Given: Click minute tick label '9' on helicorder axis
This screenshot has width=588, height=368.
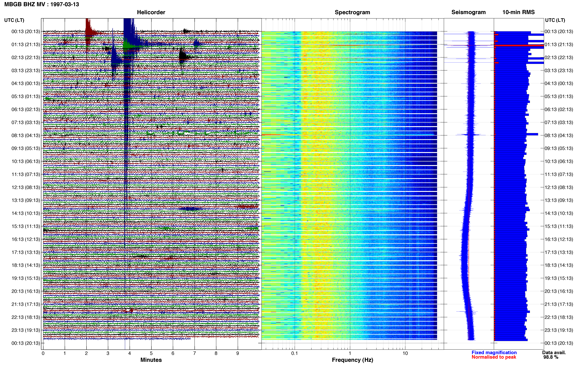Looking at the screenshot, I should tap(238, 353).
